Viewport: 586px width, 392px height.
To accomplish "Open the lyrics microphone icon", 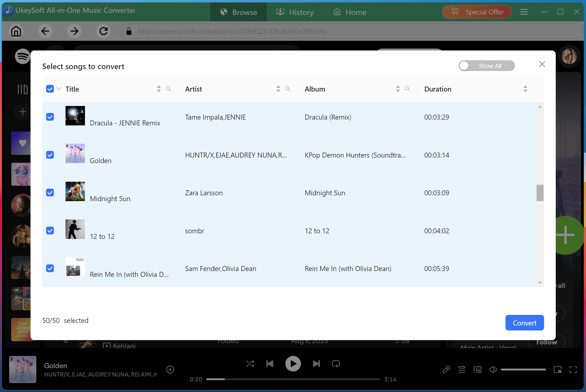I will (x=446, y=369).
